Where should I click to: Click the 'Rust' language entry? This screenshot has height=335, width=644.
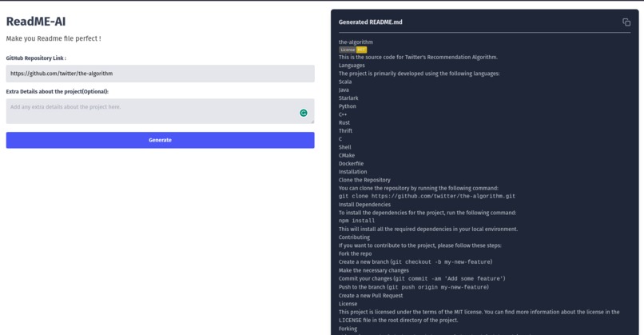pyautogui.click(x=344, y=123)
